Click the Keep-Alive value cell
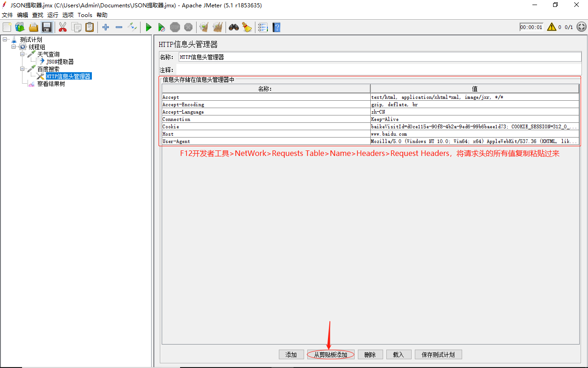 click(x=475, y=119)
